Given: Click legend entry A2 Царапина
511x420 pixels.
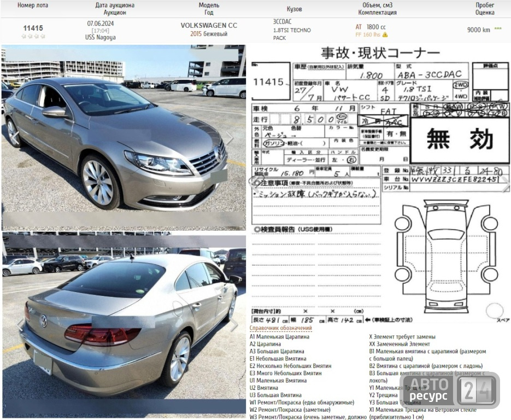Looking at the screenshot, I should pos(265,344).
